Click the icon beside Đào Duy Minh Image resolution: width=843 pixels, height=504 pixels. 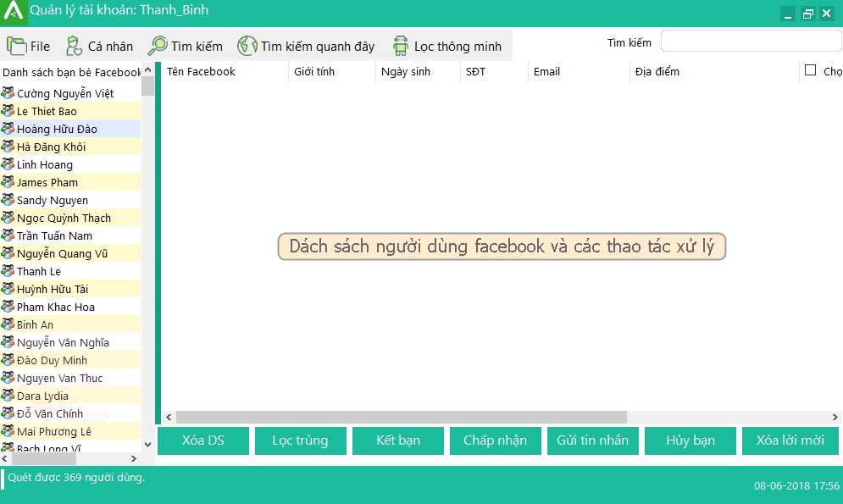point(8,359)
